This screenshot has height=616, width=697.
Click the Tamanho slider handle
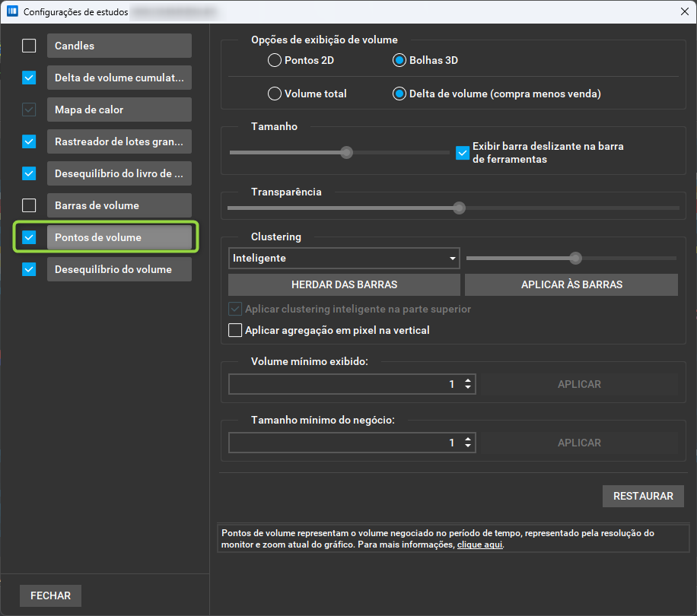(x=347, y=152)
